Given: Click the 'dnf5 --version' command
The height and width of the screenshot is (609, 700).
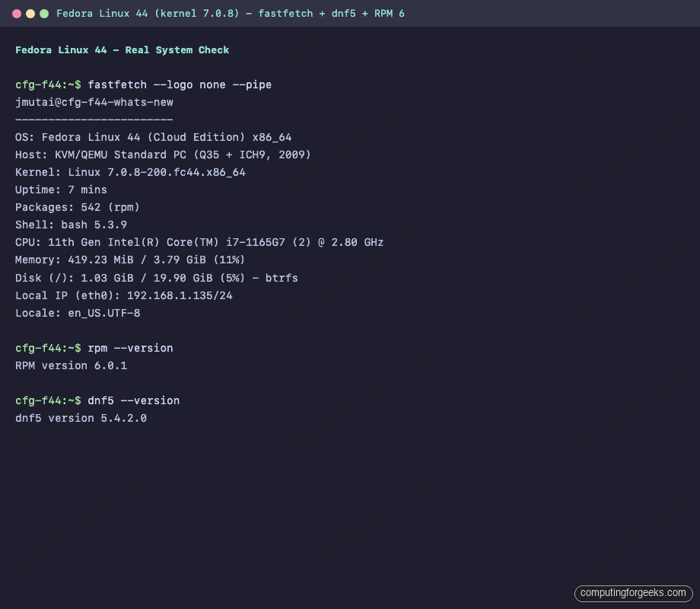Looking at the screenshot, I should tap(133, 400).
